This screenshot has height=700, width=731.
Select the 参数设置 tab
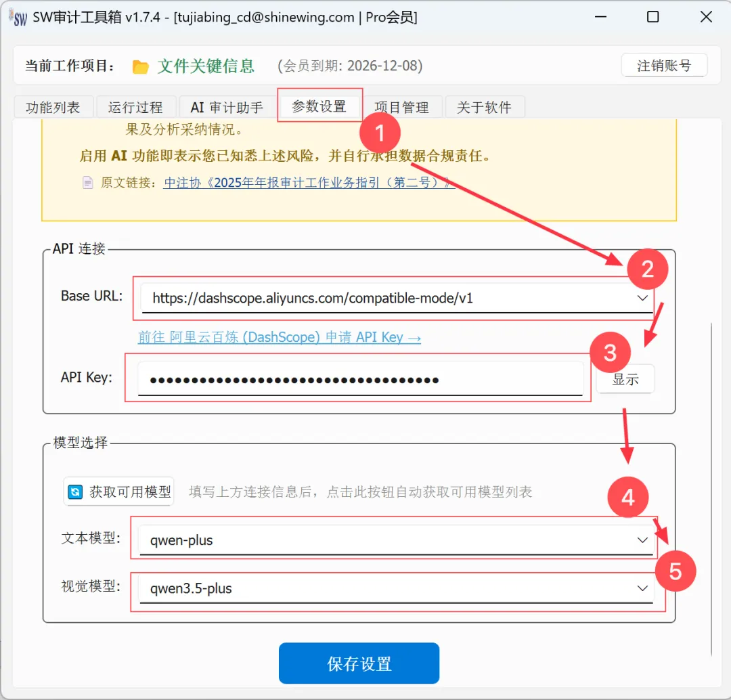tap(319, 106)
